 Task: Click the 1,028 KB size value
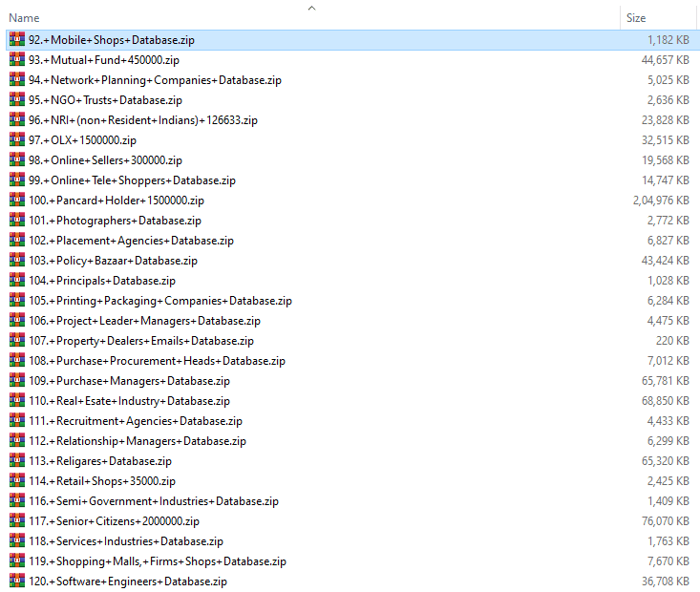click(668, 281)
